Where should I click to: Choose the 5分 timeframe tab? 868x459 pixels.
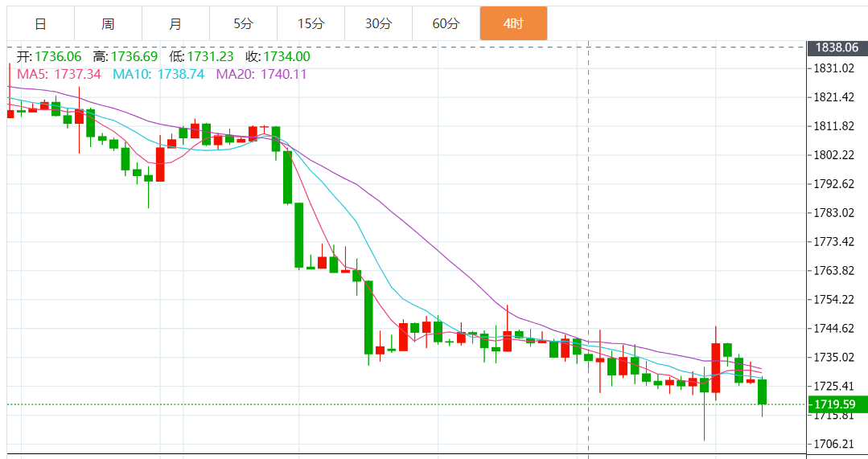(x=243, y=24)
